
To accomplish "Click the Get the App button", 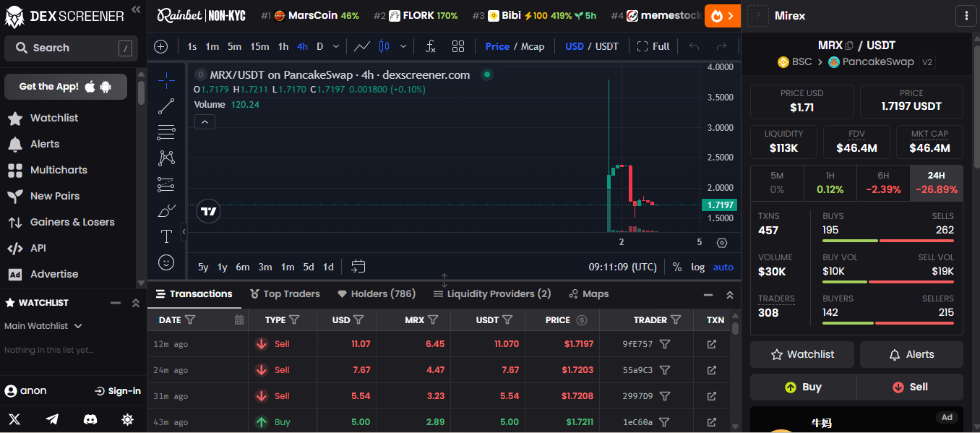I will [66, 87].
